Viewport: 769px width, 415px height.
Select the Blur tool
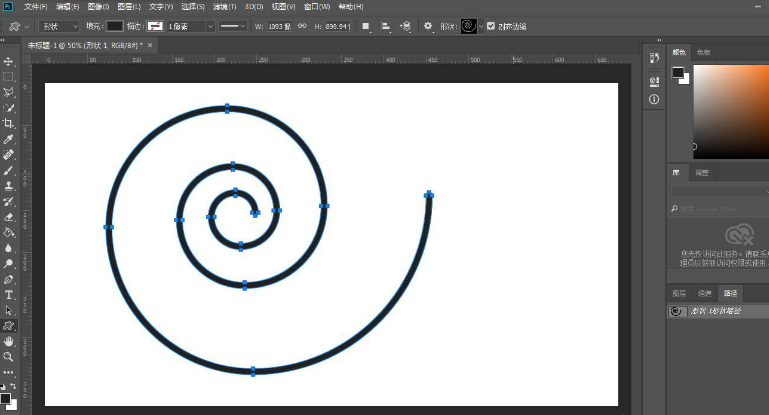[8, 248]
